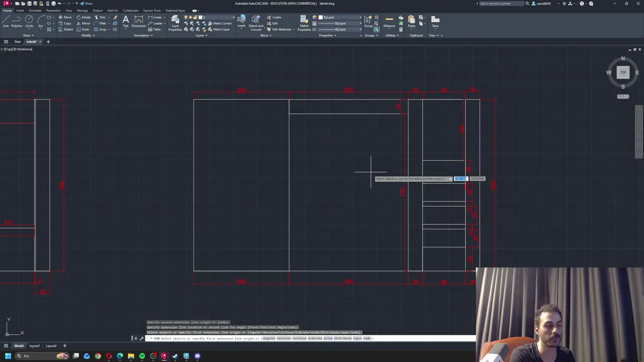The height and width of the screenshot is (362, 644).
Task: Click the Move tool
Action: tap(64, 17)
